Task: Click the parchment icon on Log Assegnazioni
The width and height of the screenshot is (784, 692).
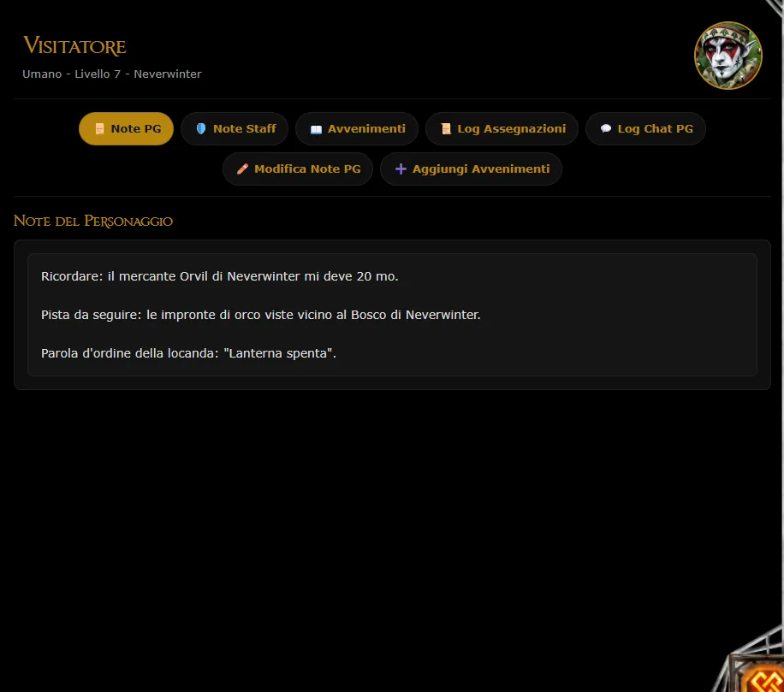Action: point(446,129)
